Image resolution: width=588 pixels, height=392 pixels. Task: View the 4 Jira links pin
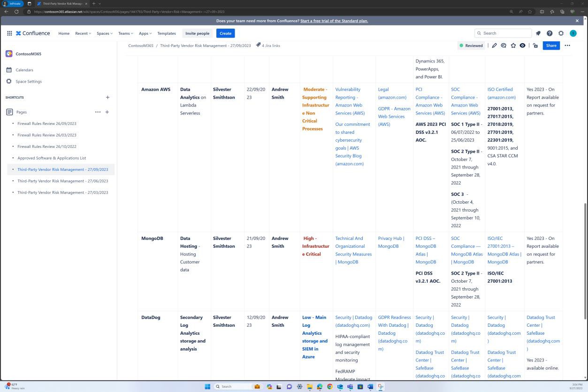click(267, 46)
